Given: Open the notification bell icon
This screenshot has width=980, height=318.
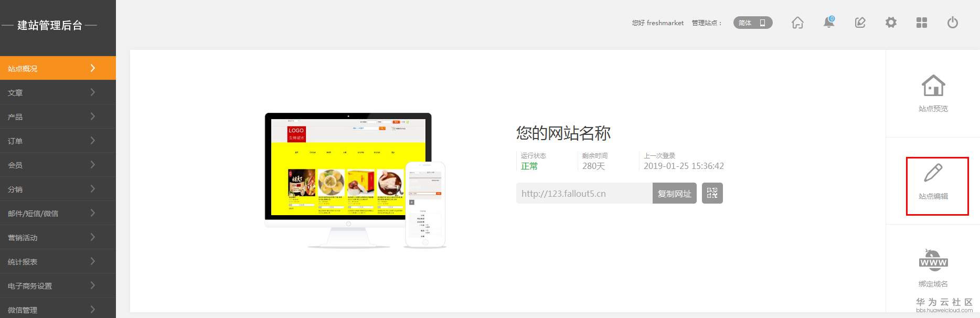Looking at the screenshot, I should point(829,22).
